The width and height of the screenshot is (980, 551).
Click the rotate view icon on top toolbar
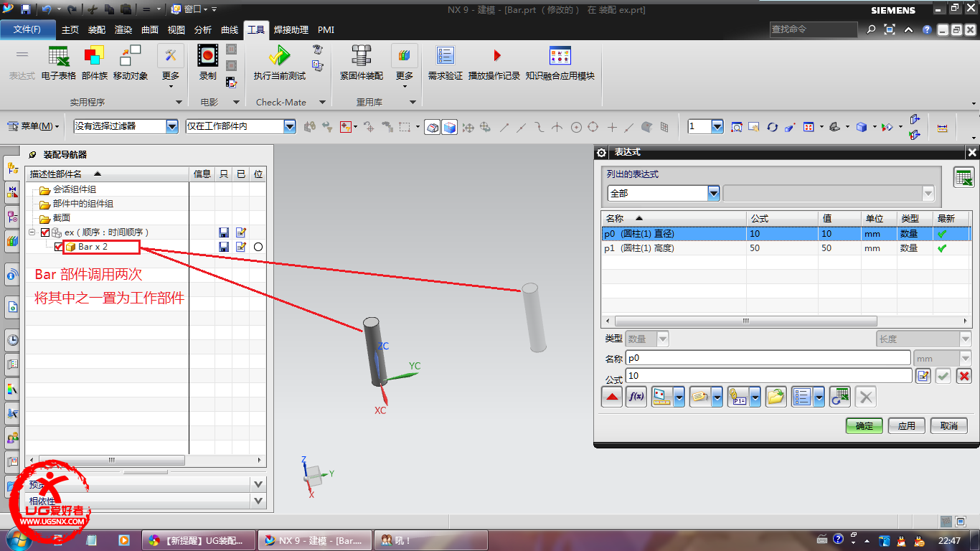tap(772, 127)
